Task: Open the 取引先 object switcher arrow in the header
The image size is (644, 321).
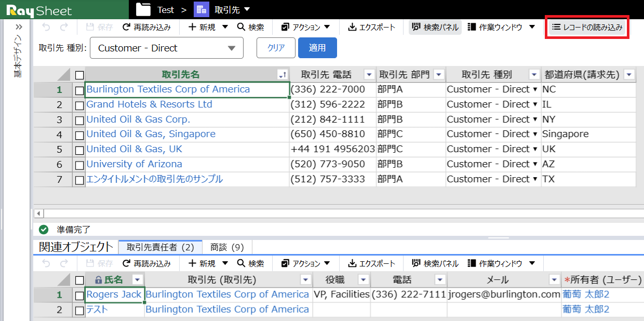Action: click(x=247, y=9)
